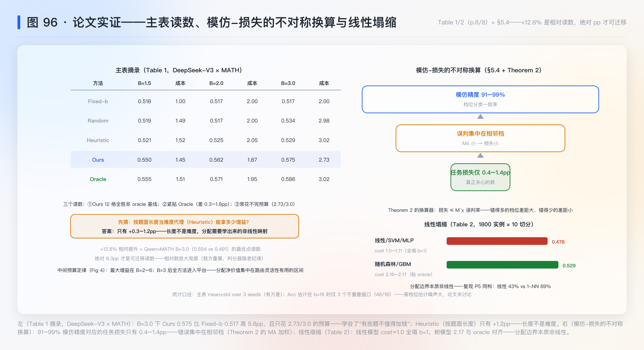644x350 pixels.
Task: Click the table caption '主表摘录 (Table 1, DeepSeek-V3 × MATH)'
Action: pyautogui.click(x=179, y=70)
